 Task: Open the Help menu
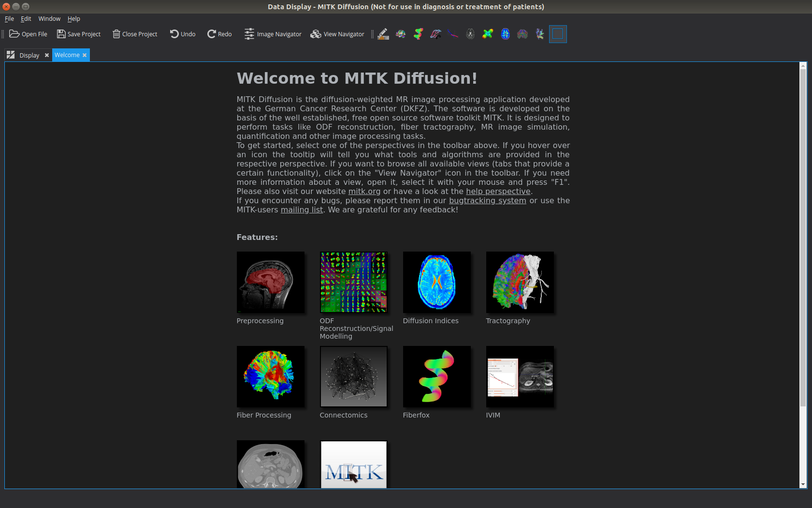(x=73, y=19)
